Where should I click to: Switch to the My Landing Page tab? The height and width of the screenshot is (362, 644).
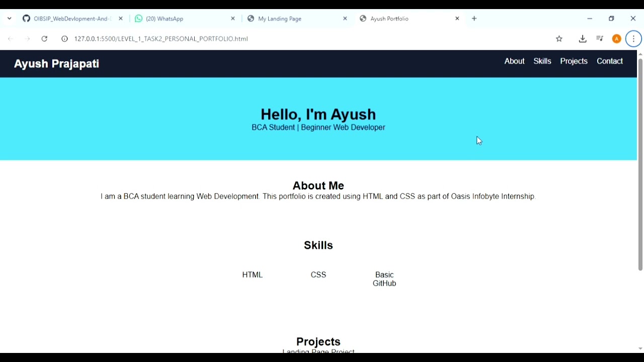(x=297, y=19)
